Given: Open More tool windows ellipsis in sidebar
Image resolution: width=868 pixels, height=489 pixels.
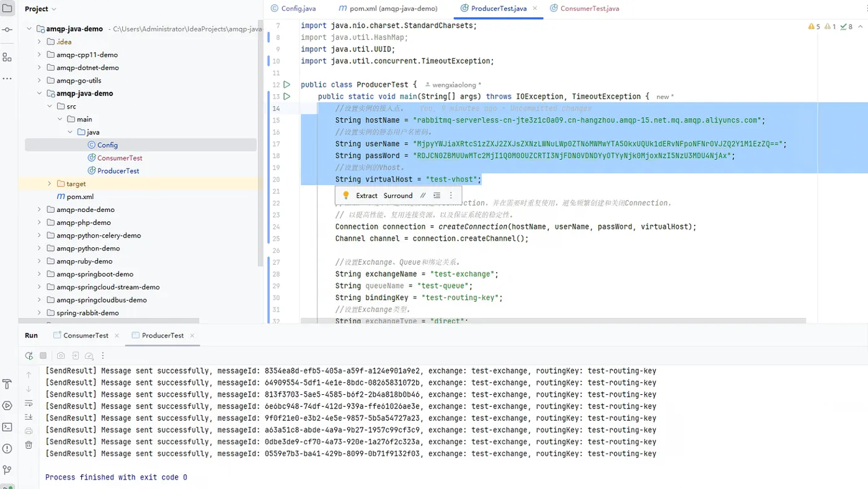Looking at the screenshot, I should 7,79.
